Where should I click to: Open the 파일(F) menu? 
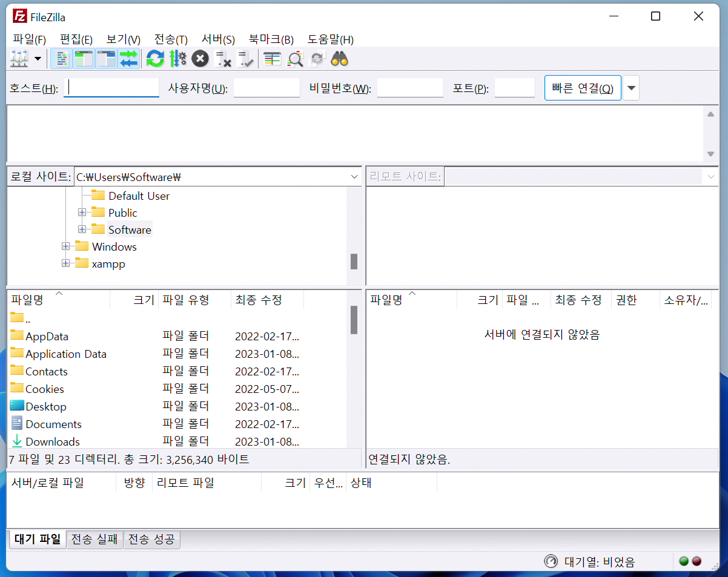coord(29,39)
